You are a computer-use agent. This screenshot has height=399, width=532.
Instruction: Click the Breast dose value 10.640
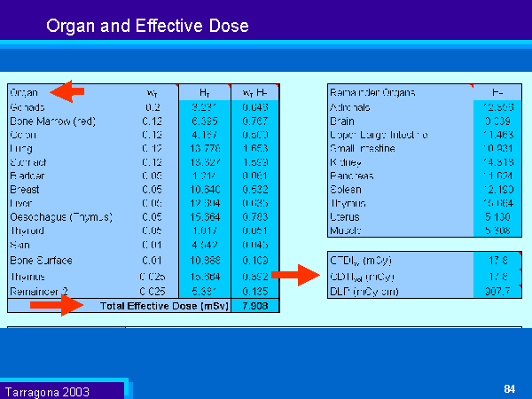point(204,190)
